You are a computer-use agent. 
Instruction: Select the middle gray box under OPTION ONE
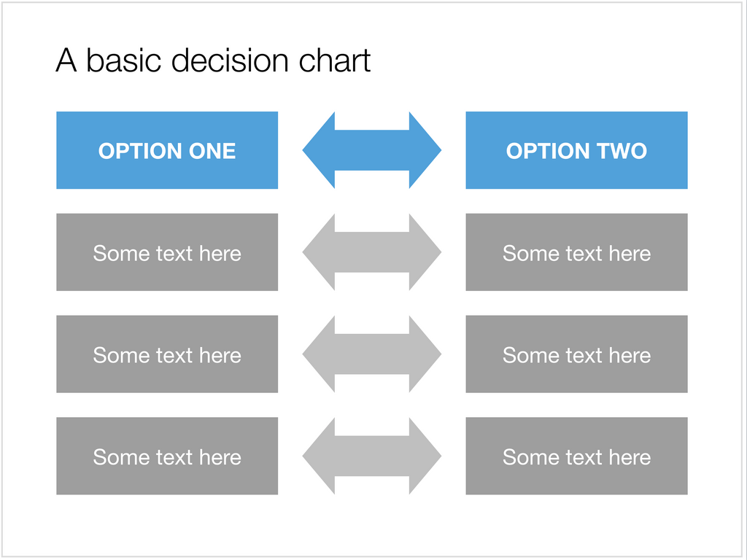pos(167,354)
